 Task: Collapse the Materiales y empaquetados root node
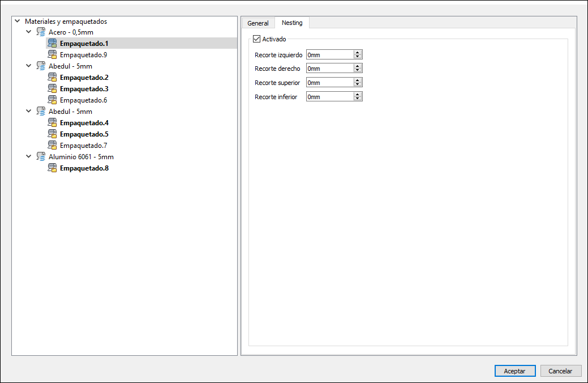[17, 21]
